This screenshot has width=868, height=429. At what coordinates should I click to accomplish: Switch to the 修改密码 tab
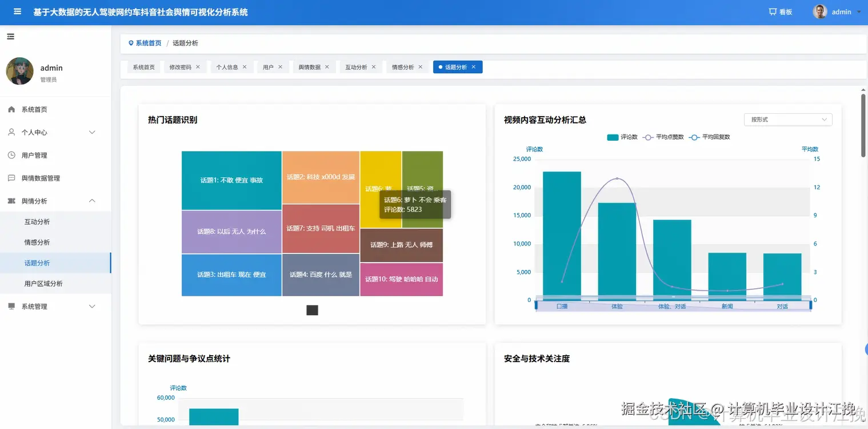pos(181,67)
